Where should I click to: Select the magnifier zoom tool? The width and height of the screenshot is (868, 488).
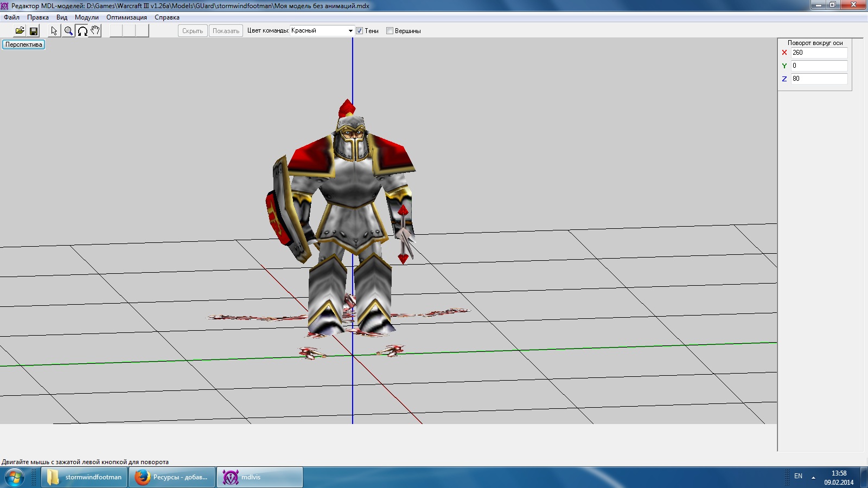tap(68, 31)
